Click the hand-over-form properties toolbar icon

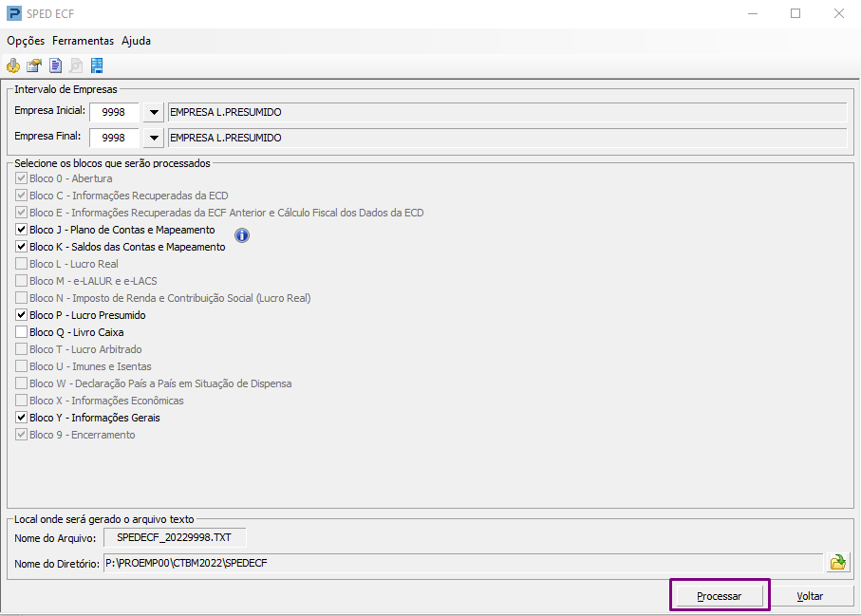(34, 65)
